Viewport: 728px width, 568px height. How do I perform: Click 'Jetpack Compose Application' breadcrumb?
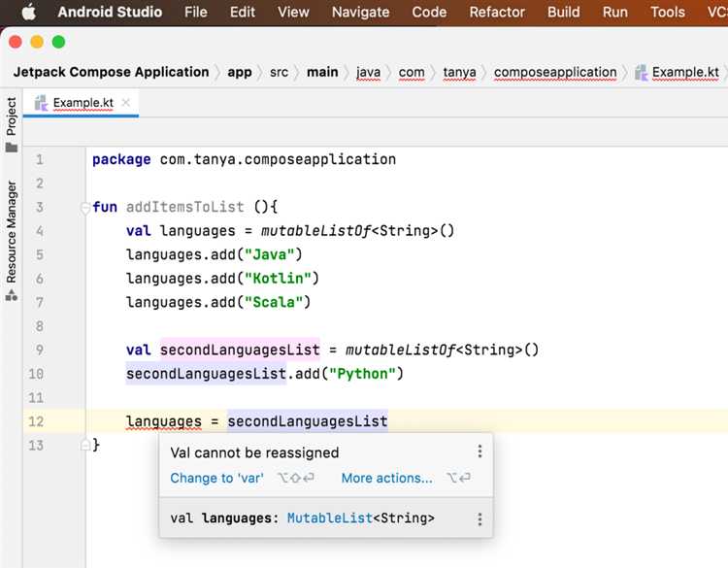click(x=111, y=72)
